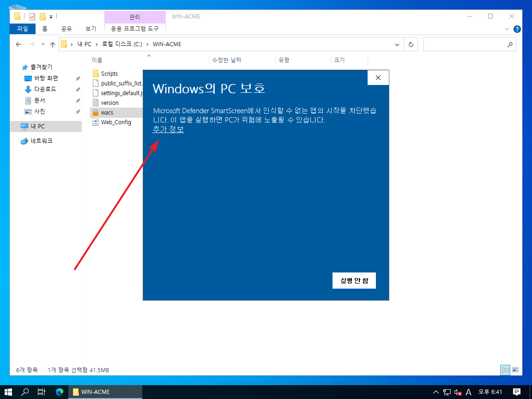
Task: Open 문서 in navigation pane
Action: tap(40, 100)
